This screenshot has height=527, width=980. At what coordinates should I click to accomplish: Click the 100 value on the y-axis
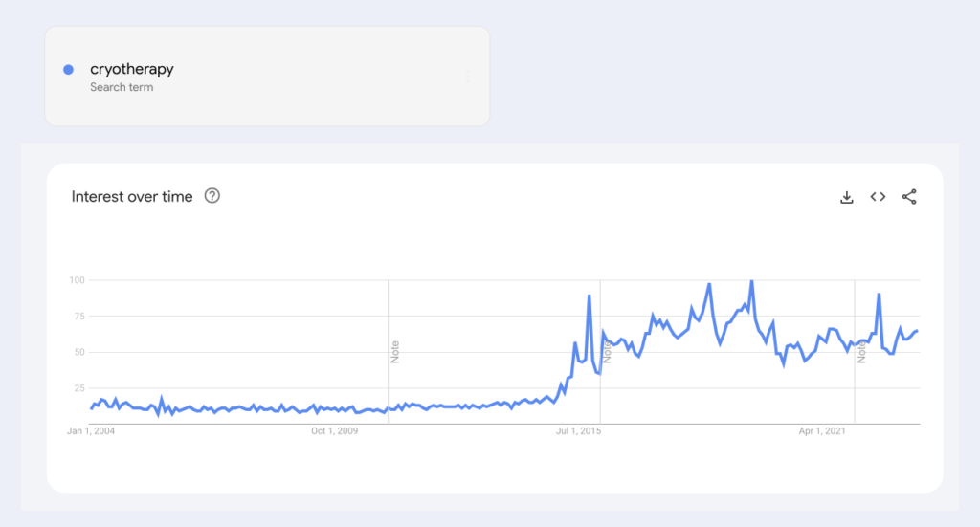click(x=76, y=280)
